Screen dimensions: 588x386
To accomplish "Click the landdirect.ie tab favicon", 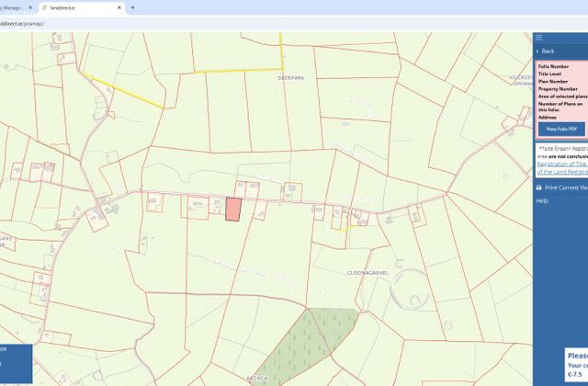I will click(x=45, y=7).
